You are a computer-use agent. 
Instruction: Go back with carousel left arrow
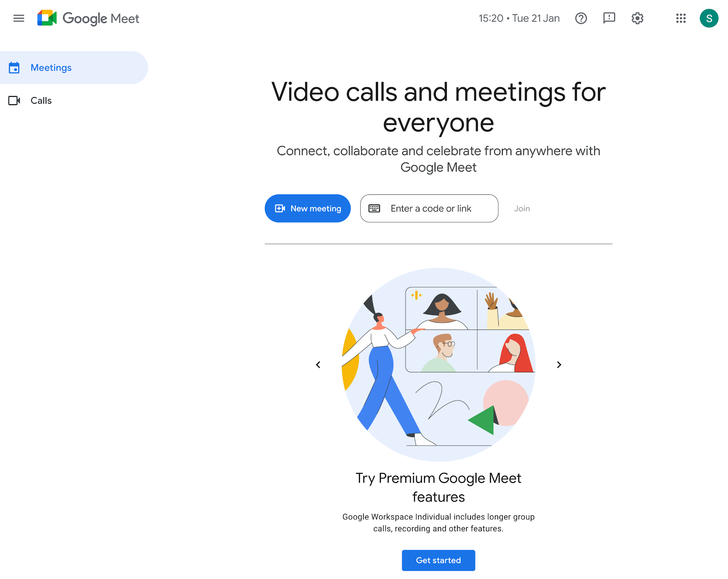click(318, 365)
